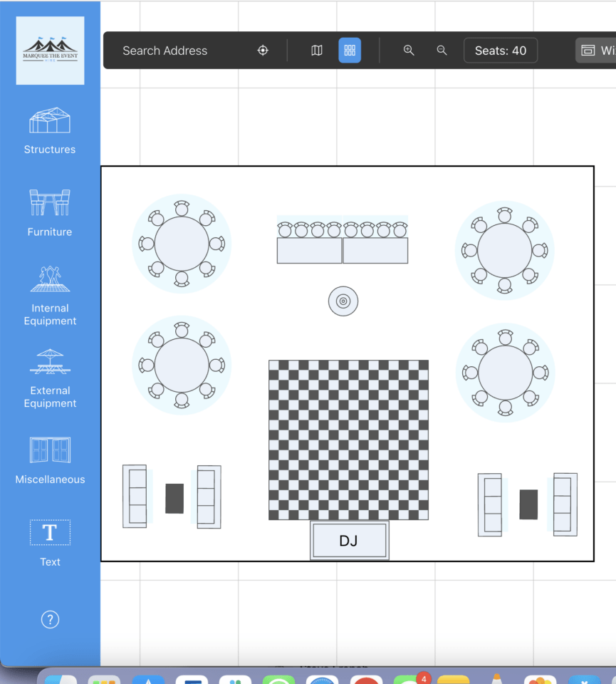Click the locate-me crosshair icon
This screenshot has width=616, height=684.
[263, 51]
